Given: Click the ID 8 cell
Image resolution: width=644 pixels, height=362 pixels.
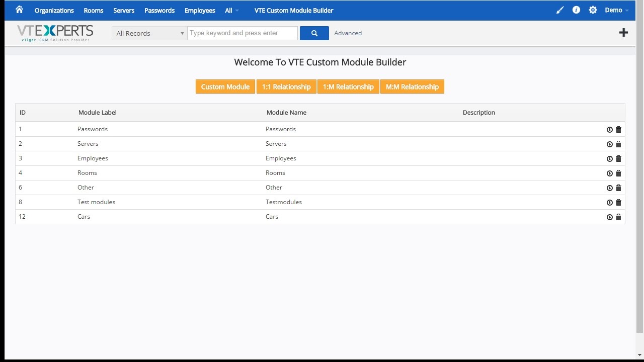Looking at the screenshot, I should (x=21, y=202).
